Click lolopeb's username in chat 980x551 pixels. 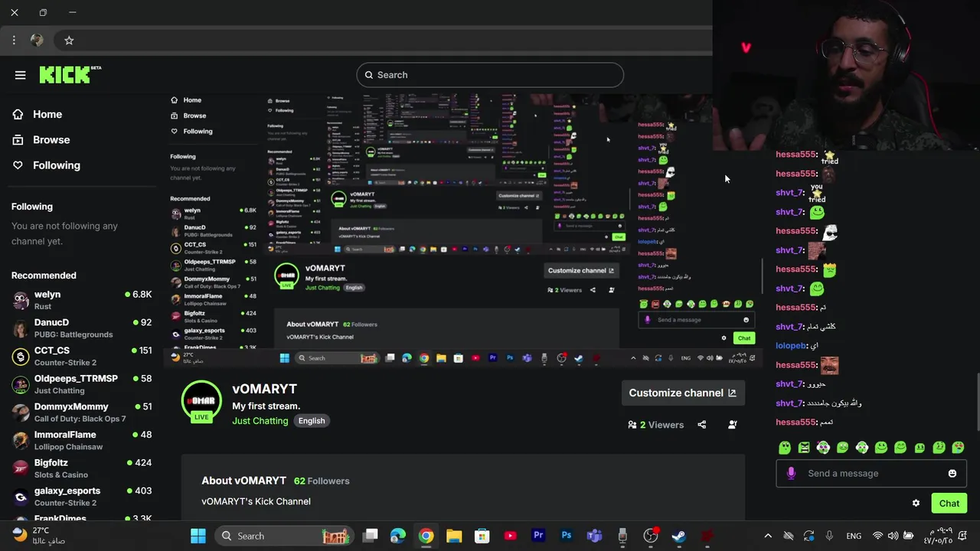[x=791, y=346]
